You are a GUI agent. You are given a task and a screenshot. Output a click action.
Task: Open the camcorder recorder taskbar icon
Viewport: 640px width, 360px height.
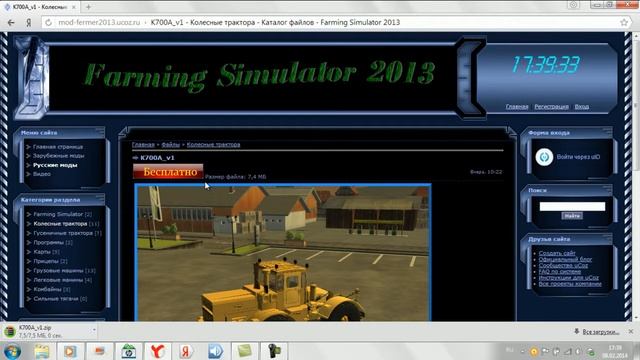tap(274, 351)
